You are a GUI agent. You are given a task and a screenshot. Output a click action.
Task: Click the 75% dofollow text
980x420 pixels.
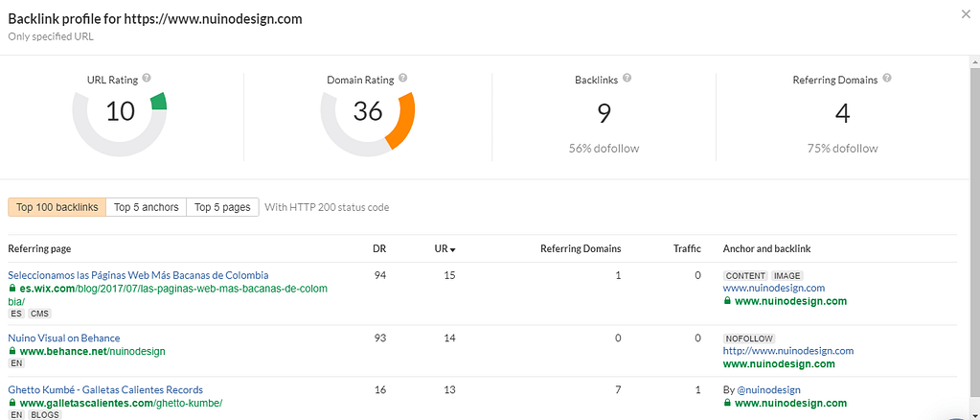coord(842,149)
